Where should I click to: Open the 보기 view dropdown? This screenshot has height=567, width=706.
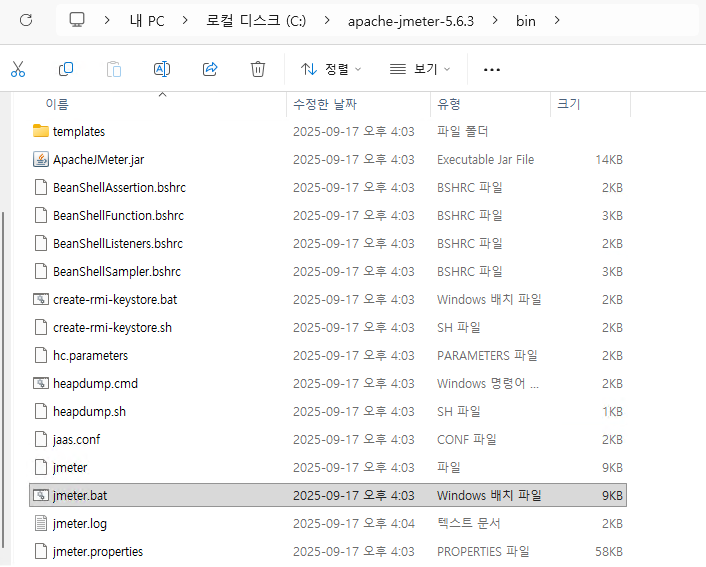coord(420,69)
